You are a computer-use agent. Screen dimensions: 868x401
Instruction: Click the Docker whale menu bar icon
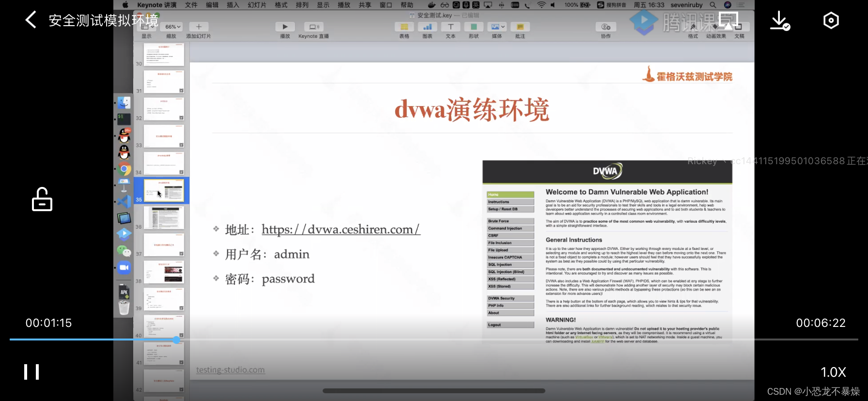coord(432,5)
